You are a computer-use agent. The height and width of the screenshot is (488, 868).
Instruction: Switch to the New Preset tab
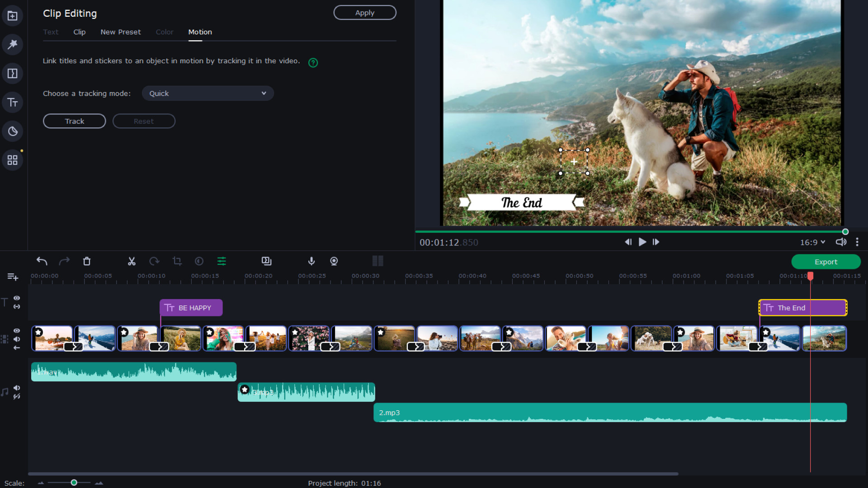121,32
